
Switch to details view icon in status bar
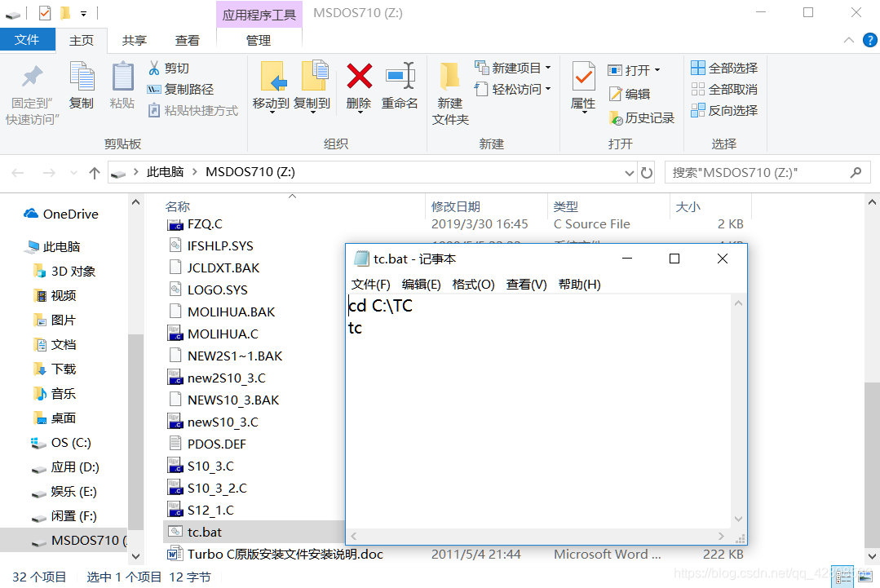tap(843, 577)
